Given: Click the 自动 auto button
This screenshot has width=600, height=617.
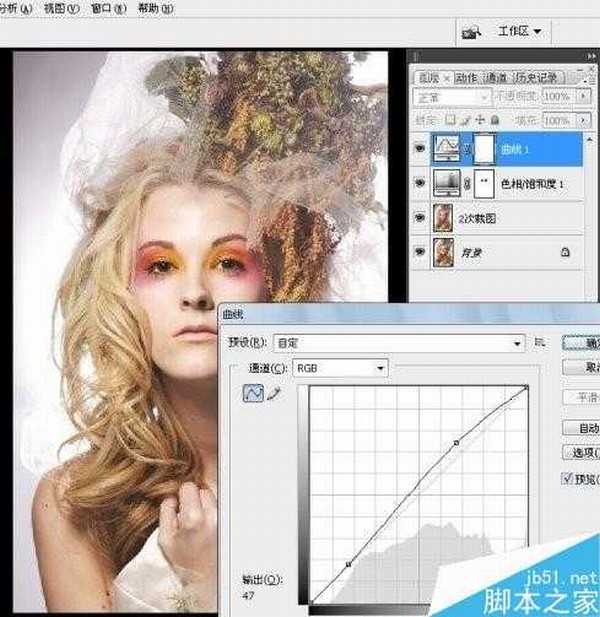Looking at the screenshot, I should tap(582, 428).
